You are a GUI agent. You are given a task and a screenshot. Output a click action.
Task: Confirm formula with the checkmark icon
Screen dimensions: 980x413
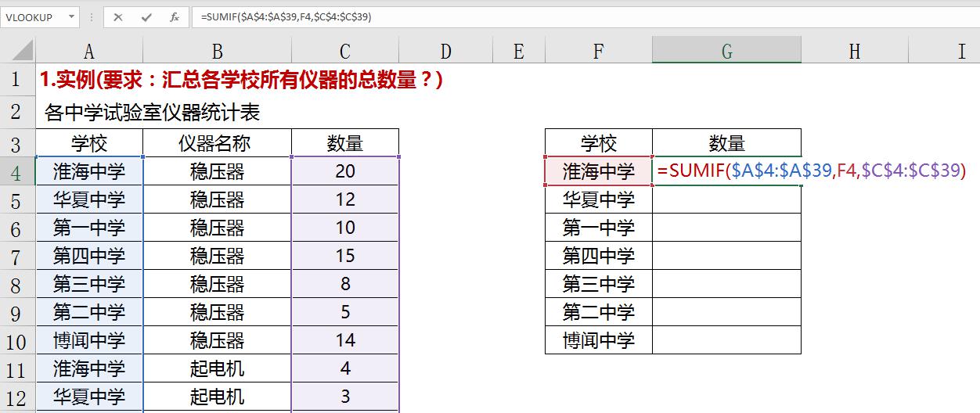click(x=146, y=16)
